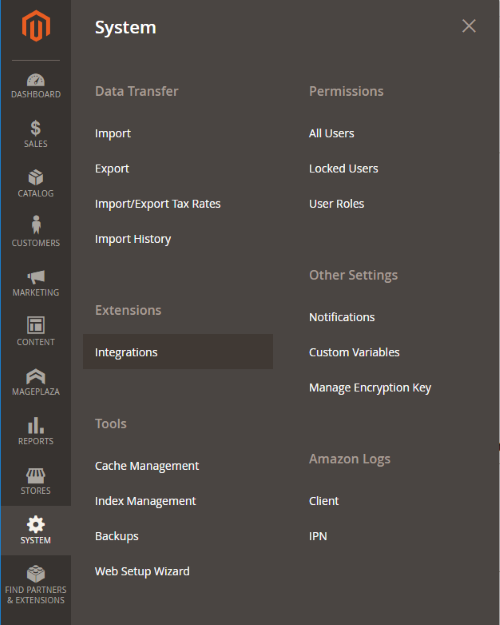The height and width of the screenshot is (625, 500).
Task: Open the Stores storefront icon
Action: point(36,476)
